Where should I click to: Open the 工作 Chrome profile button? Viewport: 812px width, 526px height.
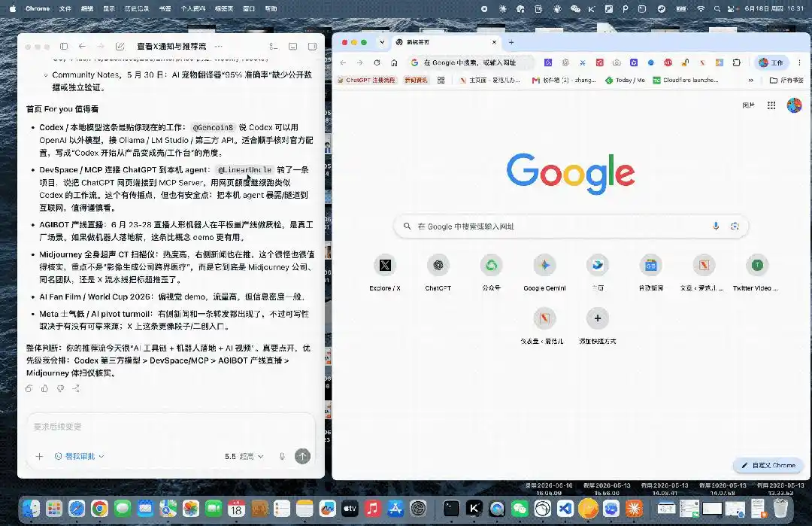pyautogui.click(x=771, y=62)
